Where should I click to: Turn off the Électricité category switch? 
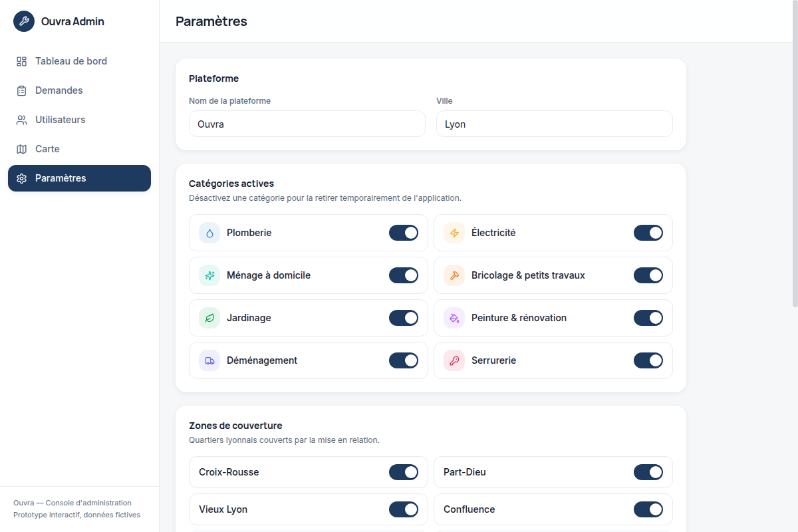(x=648, y=233)
